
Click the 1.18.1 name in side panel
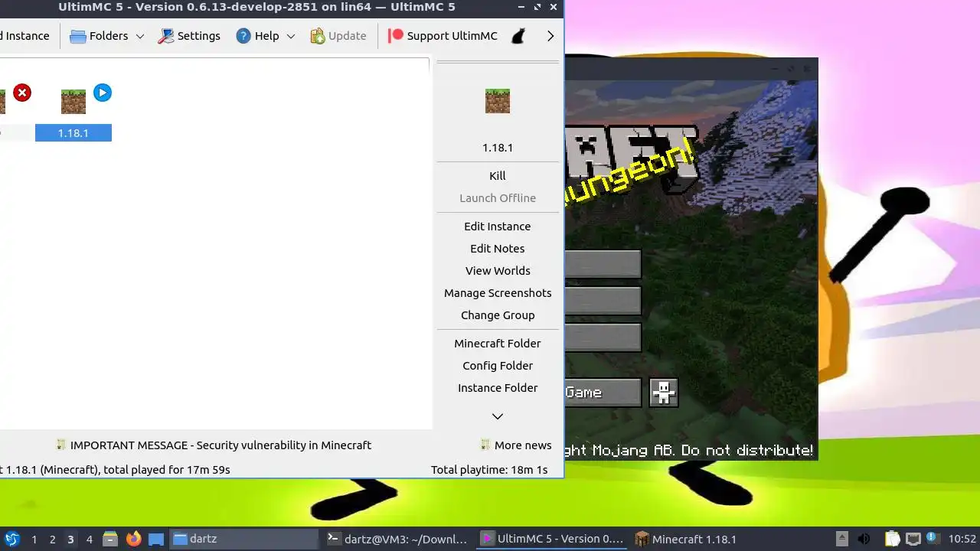pos(498,148)
